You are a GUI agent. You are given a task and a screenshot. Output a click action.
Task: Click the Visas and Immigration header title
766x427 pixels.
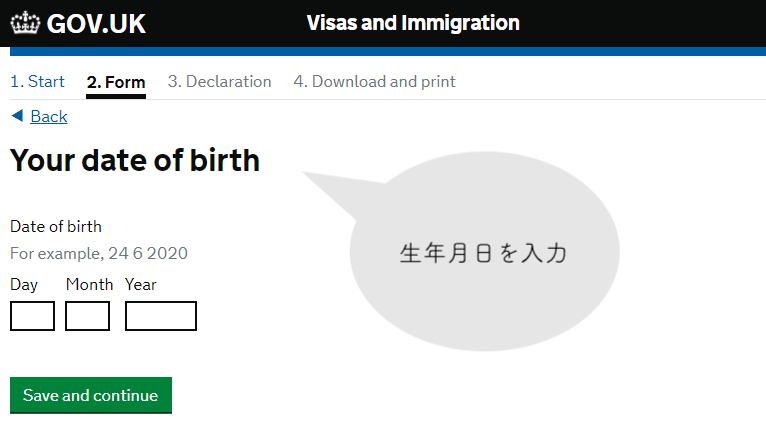[413, 23]
